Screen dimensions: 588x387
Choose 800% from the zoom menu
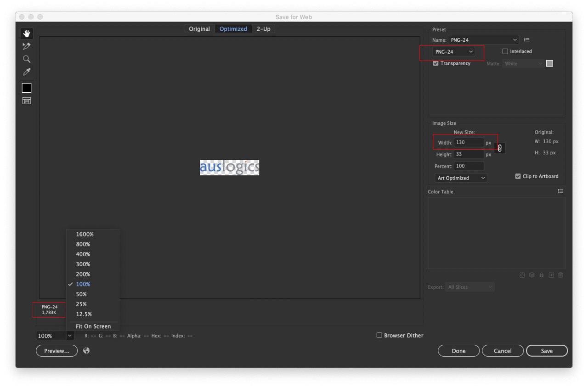pos(93,244)
